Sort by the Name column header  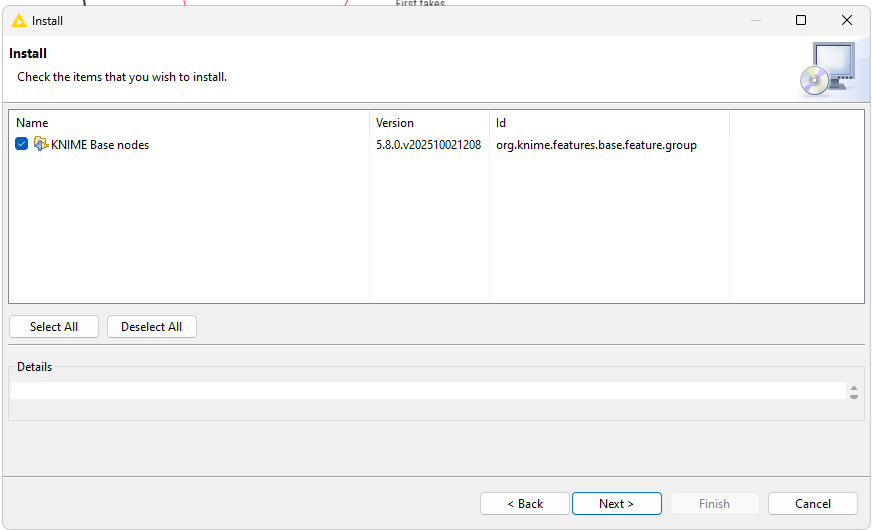pyautogui.click(x=32, y=123)
